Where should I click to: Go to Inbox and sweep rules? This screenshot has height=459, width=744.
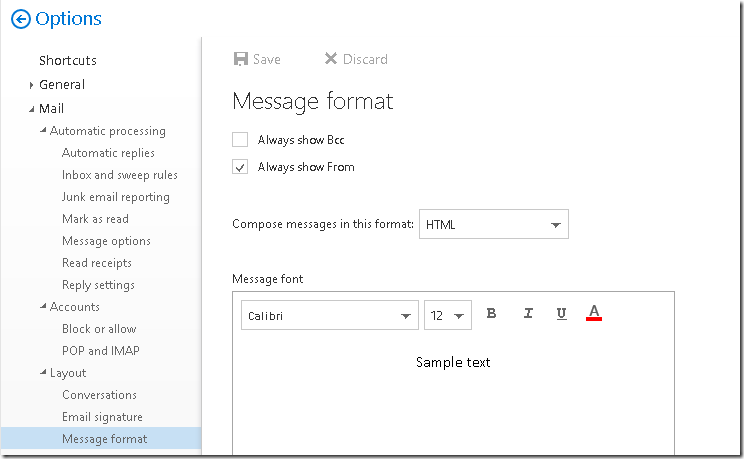pyautogui.click(x=120, y=175)
